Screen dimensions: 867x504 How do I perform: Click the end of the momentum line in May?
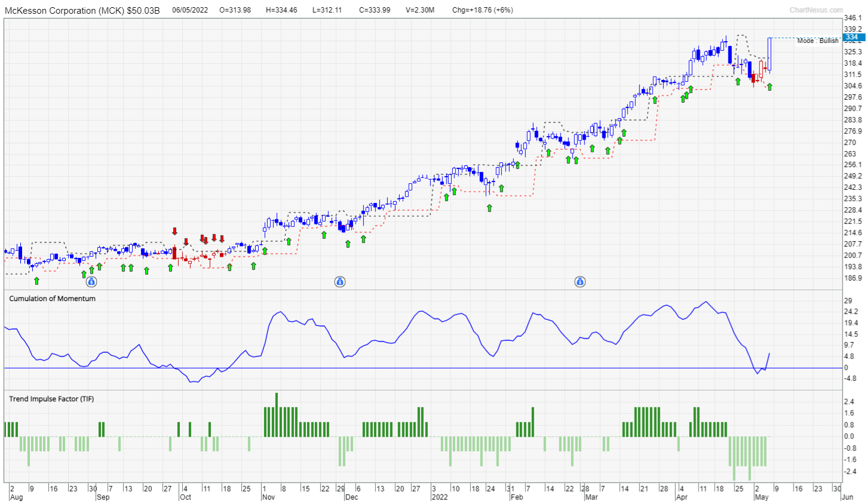point(769,354)
